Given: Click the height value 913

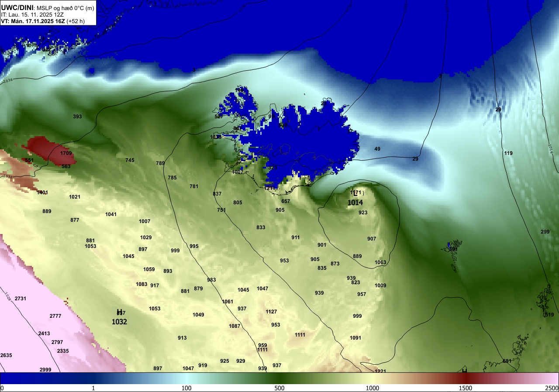Looking at the screenshot, I should point(182,338).
